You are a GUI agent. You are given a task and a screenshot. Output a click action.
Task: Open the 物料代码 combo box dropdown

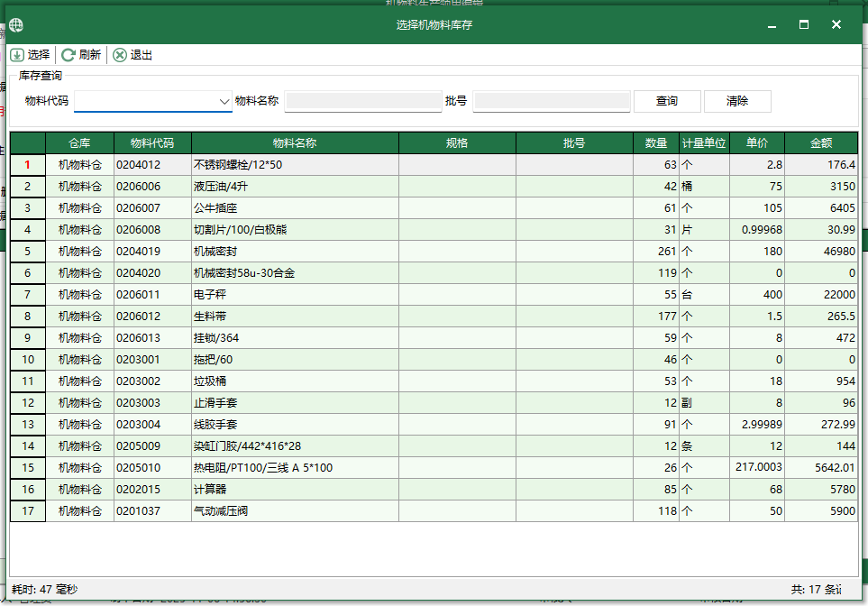pos(224,101)
